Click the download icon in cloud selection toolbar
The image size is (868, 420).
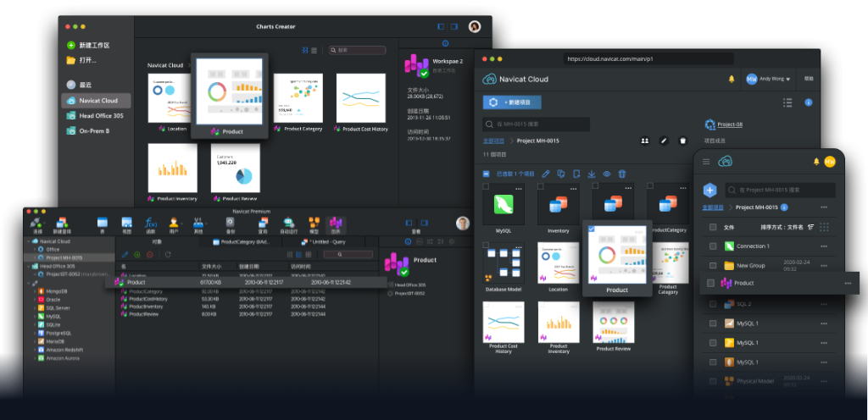[x=592, y=174]
